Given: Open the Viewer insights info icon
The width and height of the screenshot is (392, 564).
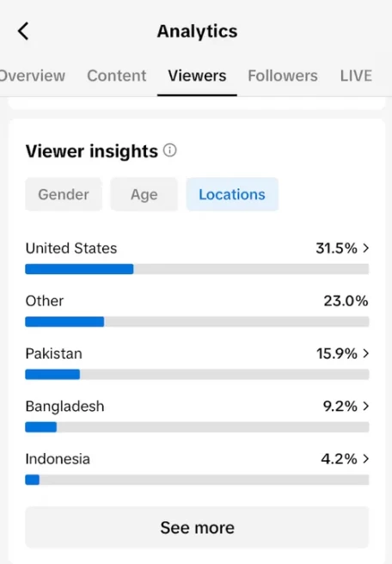Looking at the screenshot, I should pos(169,150).
